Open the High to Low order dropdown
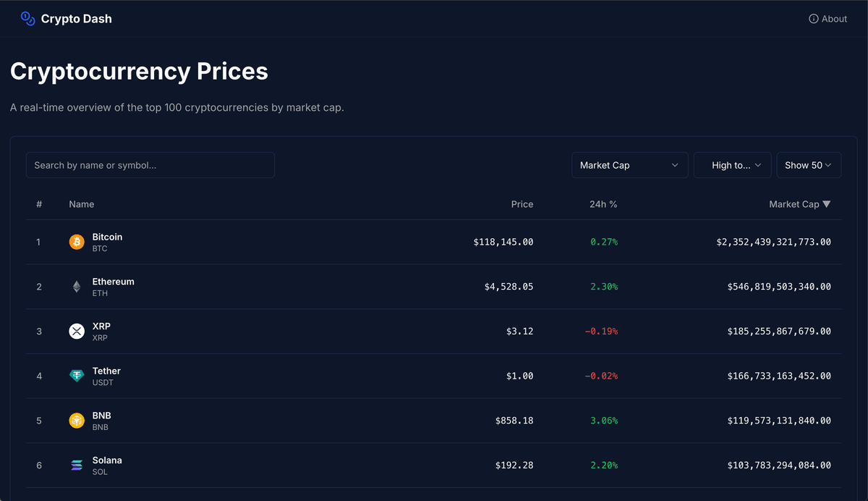 [x=732, y=165]
